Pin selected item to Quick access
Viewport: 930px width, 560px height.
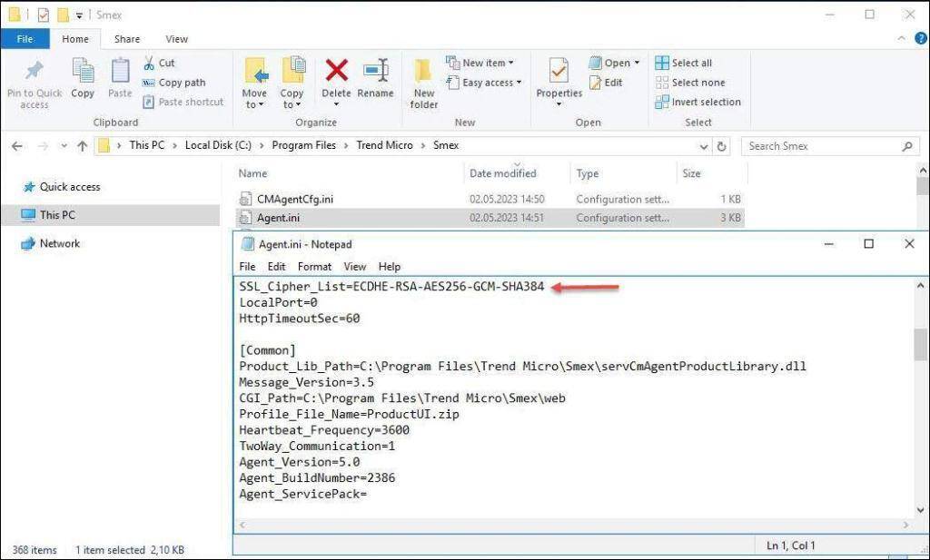pyautogui.click(x=34, y=82)
